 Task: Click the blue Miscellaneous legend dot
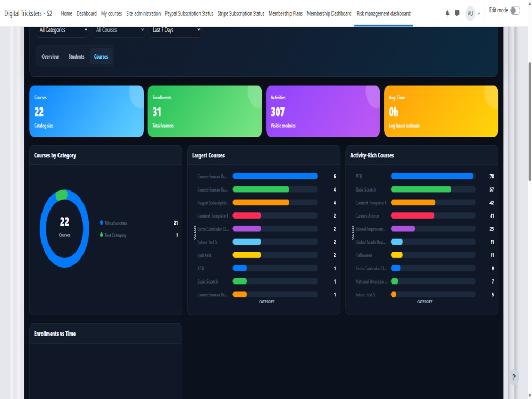click(102, 222)
